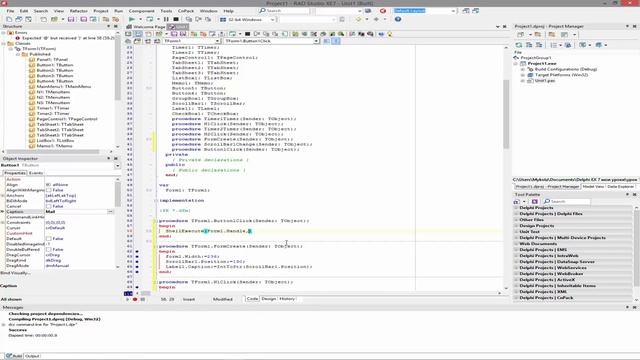The image size is (640, 360).
Task: Click the Tool Palette search field
Action: pyautogui.click(x=567, y=201)
